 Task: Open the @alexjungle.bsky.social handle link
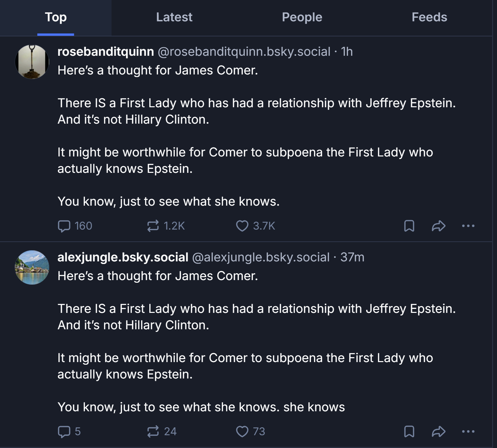[260, 257]
